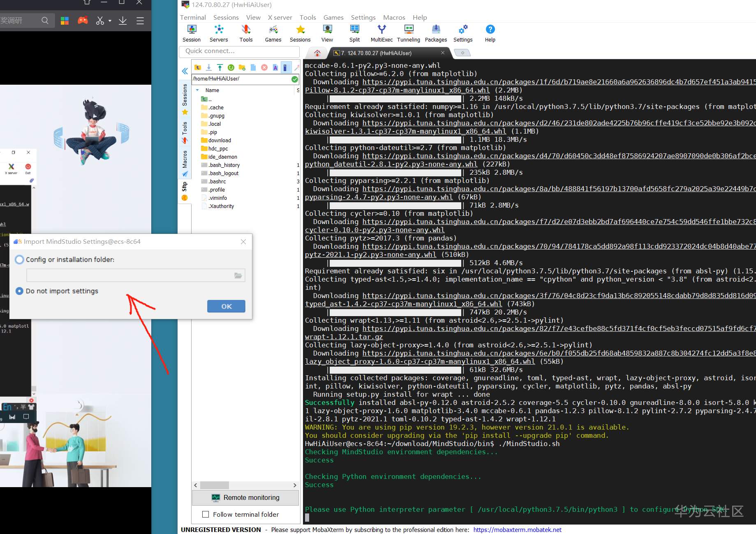Viewport: 756px width, 534px height.
Task: Confirm the SFTP path with green check
Action: click(295, 79)
